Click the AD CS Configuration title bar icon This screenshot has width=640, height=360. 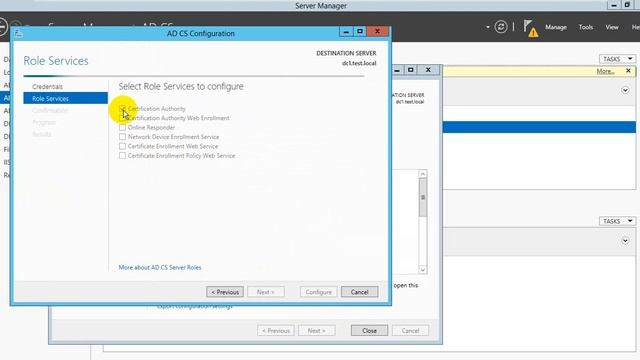[x=18, y=33]
